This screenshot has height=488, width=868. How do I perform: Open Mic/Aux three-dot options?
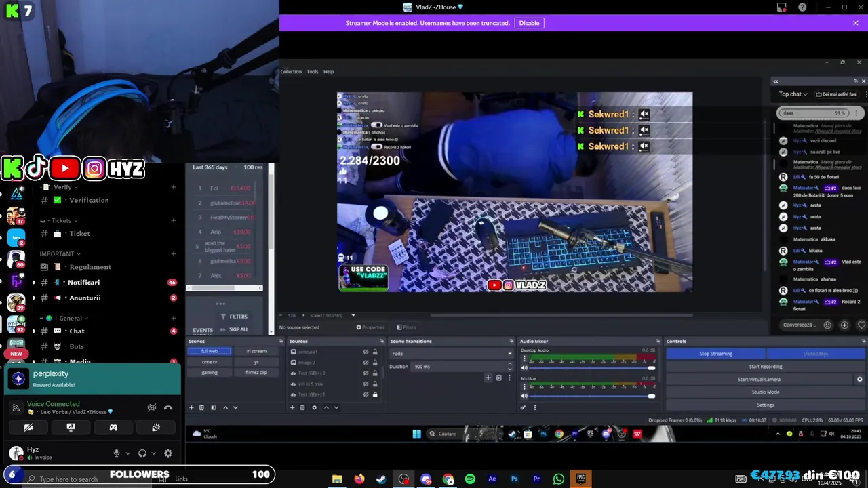tap(524, 387)
